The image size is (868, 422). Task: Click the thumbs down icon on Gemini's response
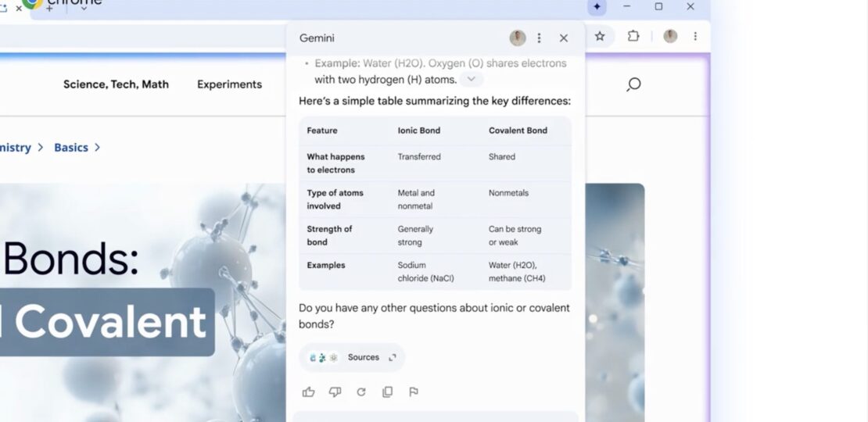click(335, 392)
